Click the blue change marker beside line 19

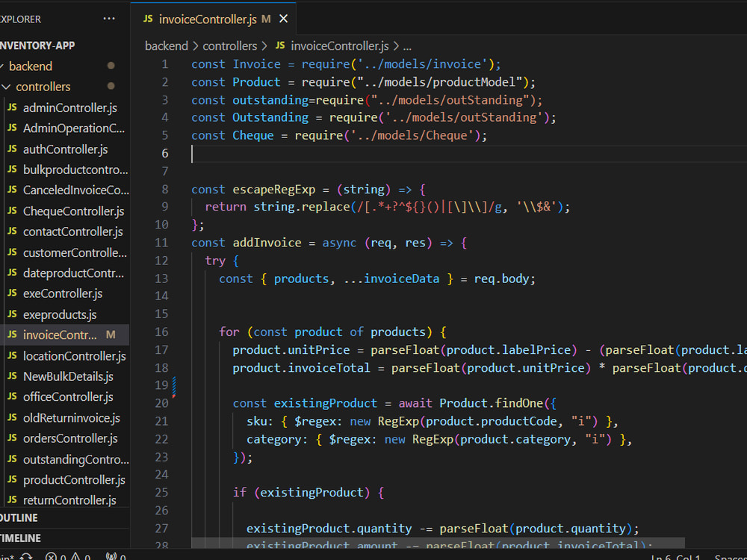[174, 387]
